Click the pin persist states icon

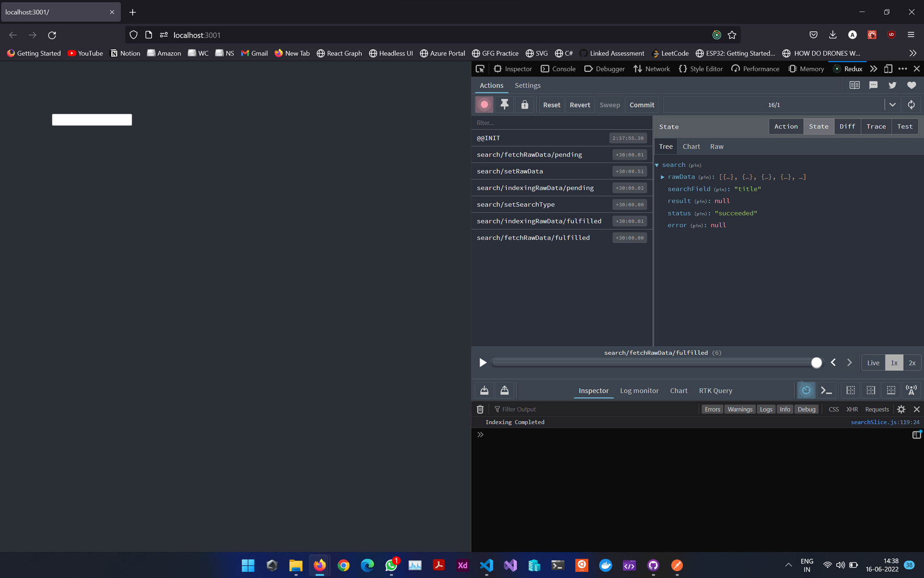(505, 105)
